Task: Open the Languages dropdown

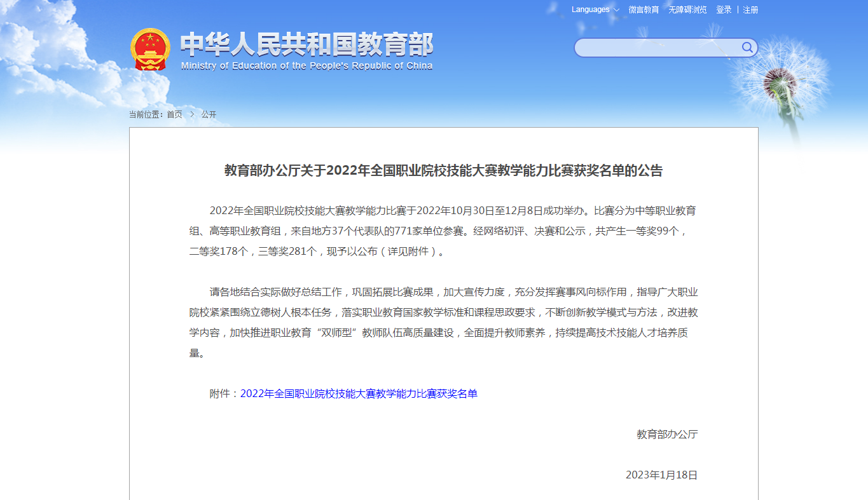Action: pos(595,10)
